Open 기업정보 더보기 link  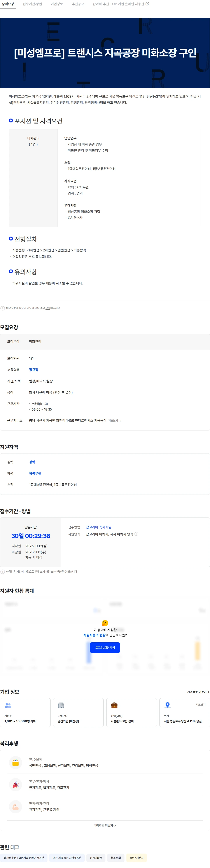[198, 692]
